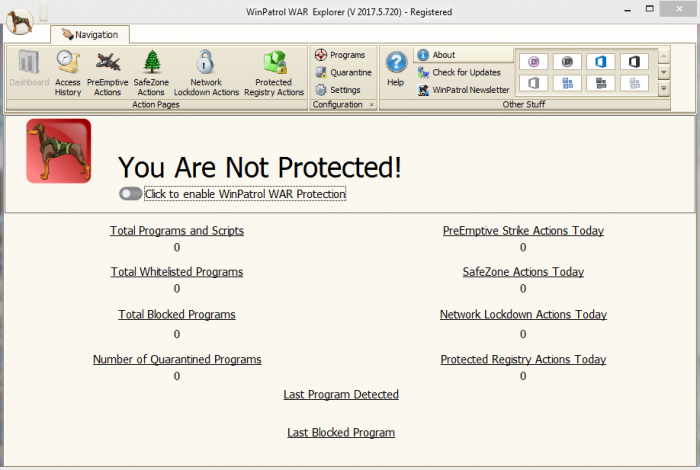Click the 0 under Total Blocked Programs
Viewport: 700px width, 470px height.
click(177, 334)
